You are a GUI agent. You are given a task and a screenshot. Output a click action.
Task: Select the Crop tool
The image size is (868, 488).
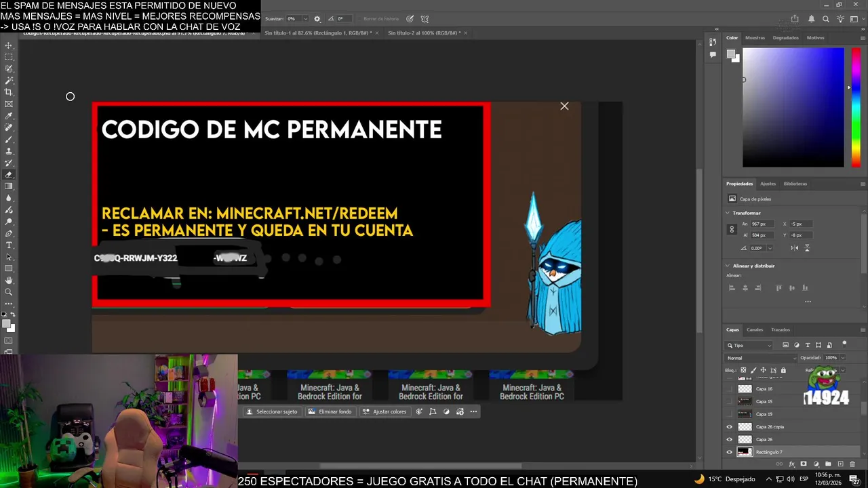tap(9, 92)
